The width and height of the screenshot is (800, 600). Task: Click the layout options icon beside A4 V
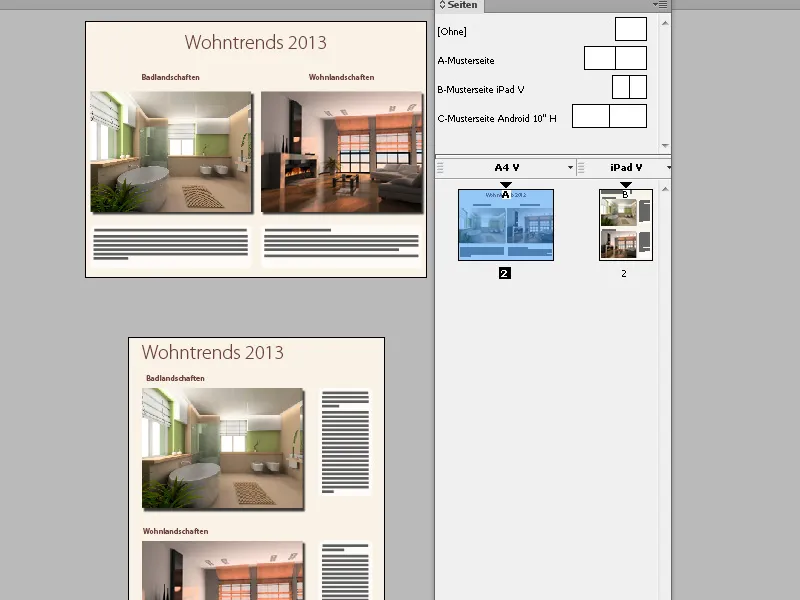(x=441, y=167)
